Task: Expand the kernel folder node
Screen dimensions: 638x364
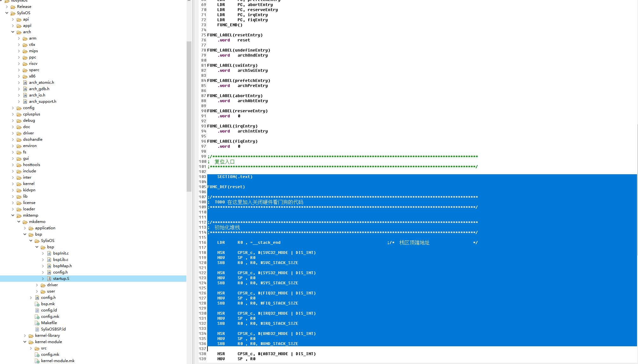Action: tap(13, 184)
